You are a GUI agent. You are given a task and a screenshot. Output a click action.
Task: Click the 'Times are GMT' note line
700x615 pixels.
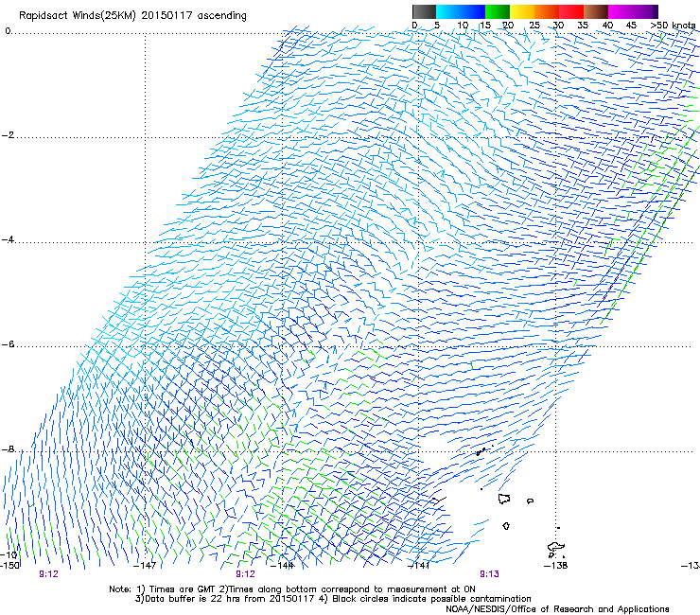pyautogui.click(x=292, y=589)
